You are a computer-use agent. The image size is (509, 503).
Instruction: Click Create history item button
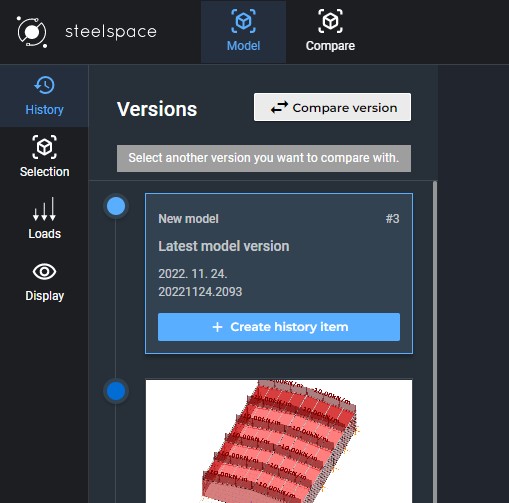[279, 327]
